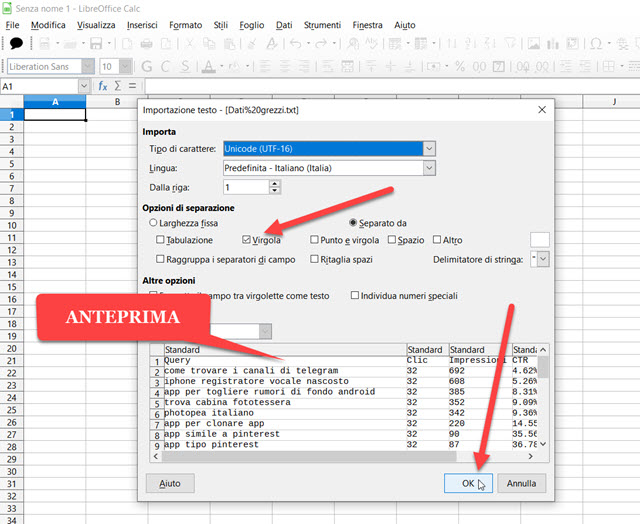Open the Save icon's dropdown arrow
The height and width of the screenshot is (524, 640).
(109, 43)
